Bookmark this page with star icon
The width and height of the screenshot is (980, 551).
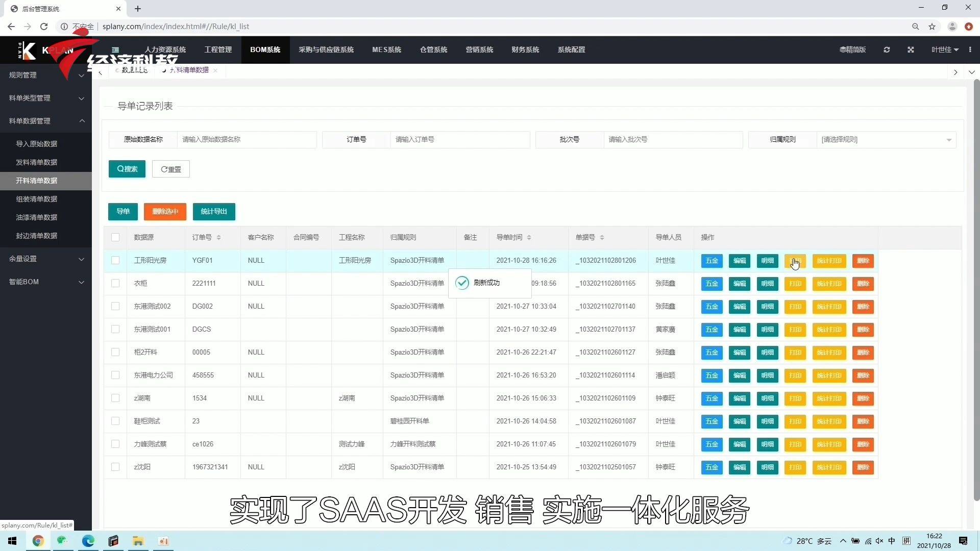pos(932,27)
